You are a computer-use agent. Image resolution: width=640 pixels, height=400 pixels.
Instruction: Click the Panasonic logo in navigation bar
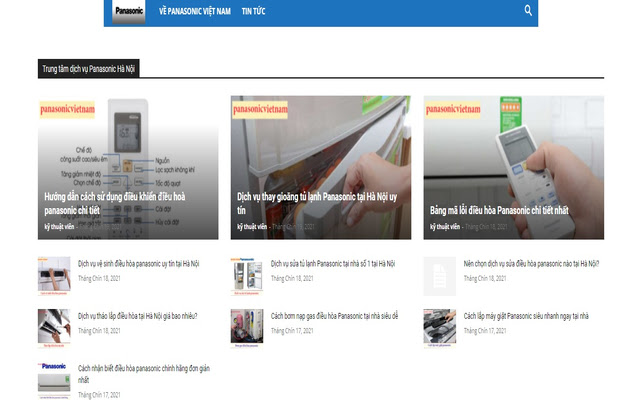pos(129,11)
